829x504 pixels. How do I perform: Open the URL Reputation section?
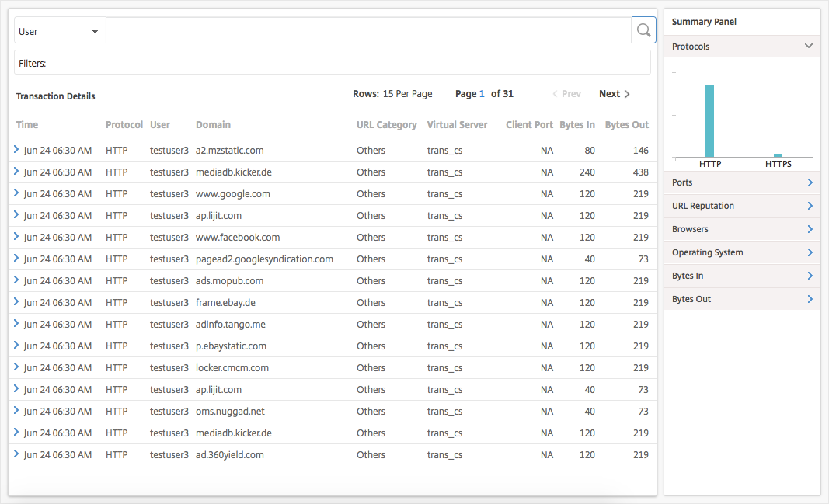point(742,206)
